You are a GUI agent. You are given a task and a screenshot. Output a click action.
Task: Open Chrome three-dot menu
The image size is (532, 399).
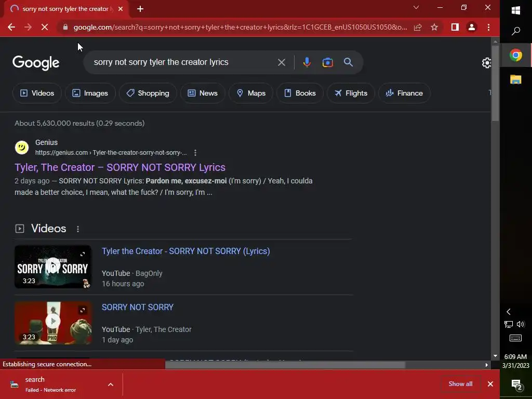pyautogui.click(x=488, y=27)
